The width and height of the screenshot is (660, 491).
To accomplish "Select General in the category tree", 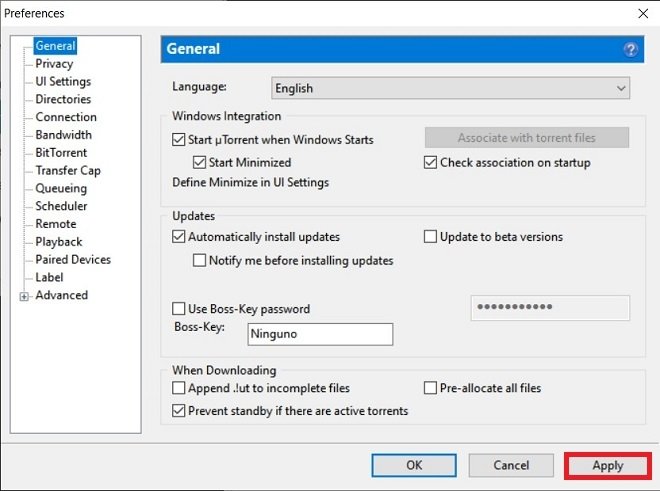I will tap(55, 45).
